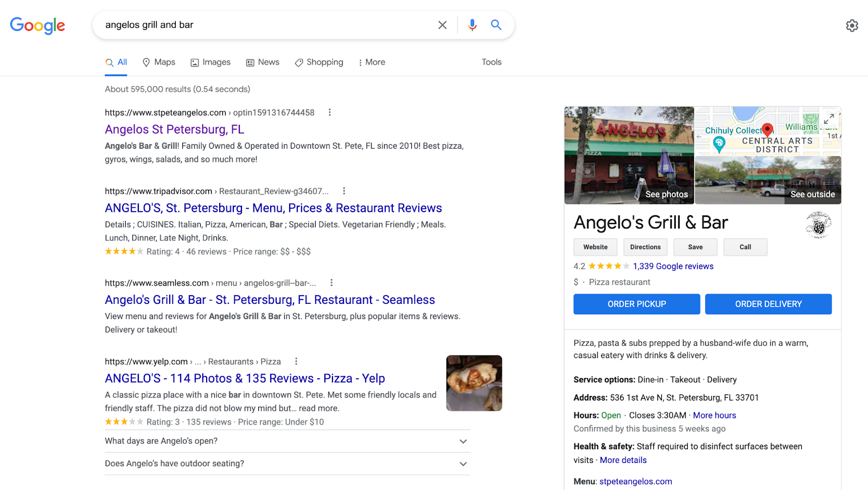
Task: Start voice search with the microphone icon
Action: click(x=473, y=25)
